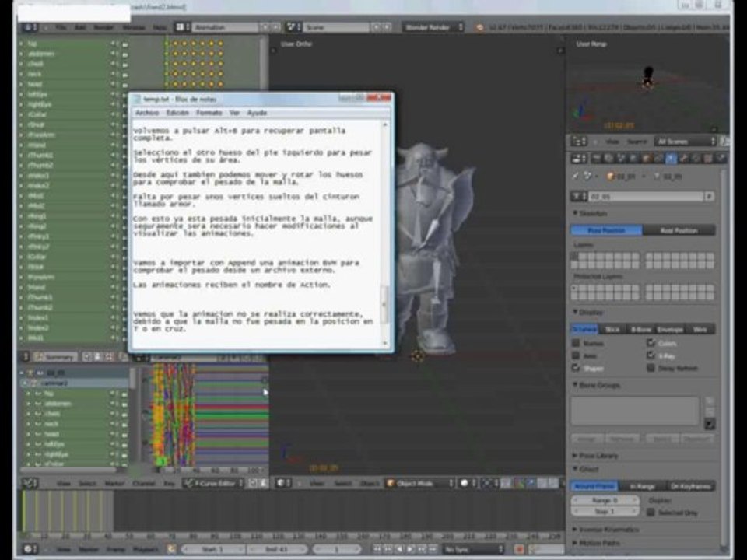Click the abdomen channel in dope sheet

click(x=74, y=54)
